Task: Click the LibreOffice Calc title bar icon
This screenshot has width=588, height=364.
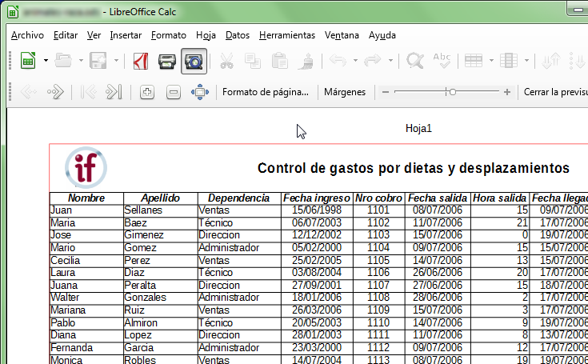Action: pos(13,12)
